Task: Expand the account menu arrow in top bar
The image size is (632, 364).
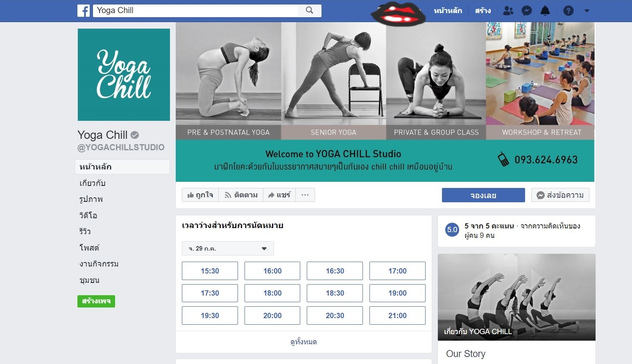Action: pyautogui.click(x=587, y=11)
